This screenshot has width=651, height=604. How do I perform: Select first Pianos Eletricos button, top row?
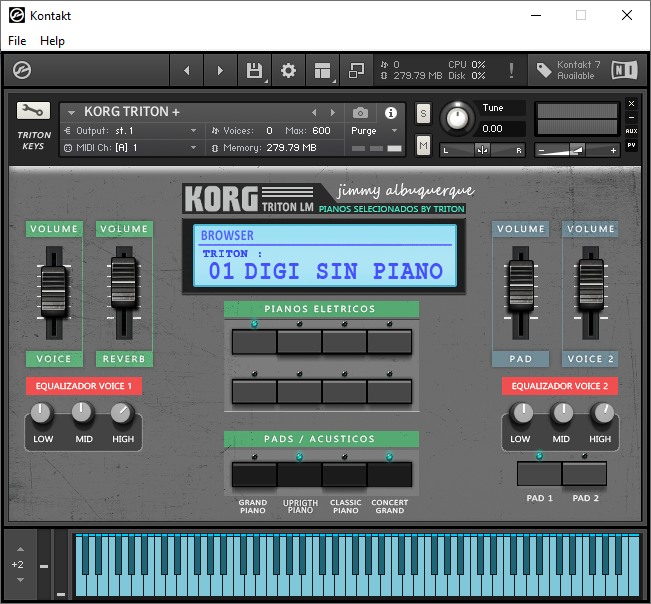pyautogui.click(x=254, y=342)
